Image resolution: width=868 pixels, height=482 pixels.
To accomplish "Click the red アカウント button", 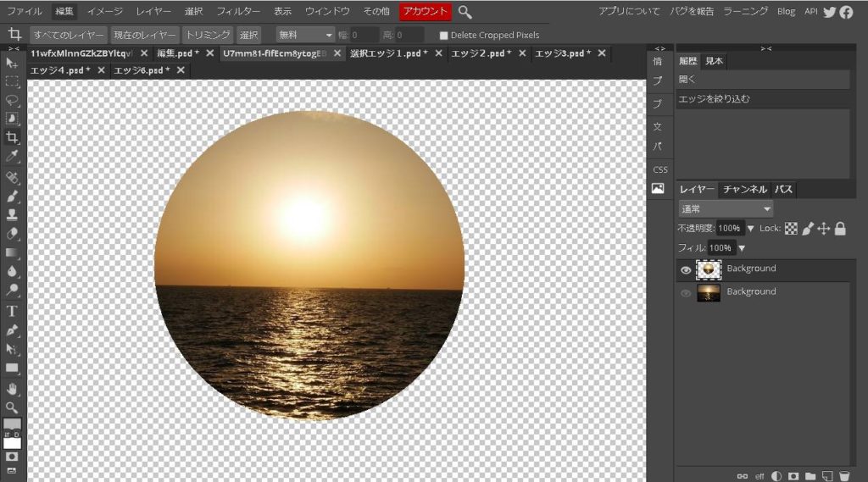I will coord(426,12).
